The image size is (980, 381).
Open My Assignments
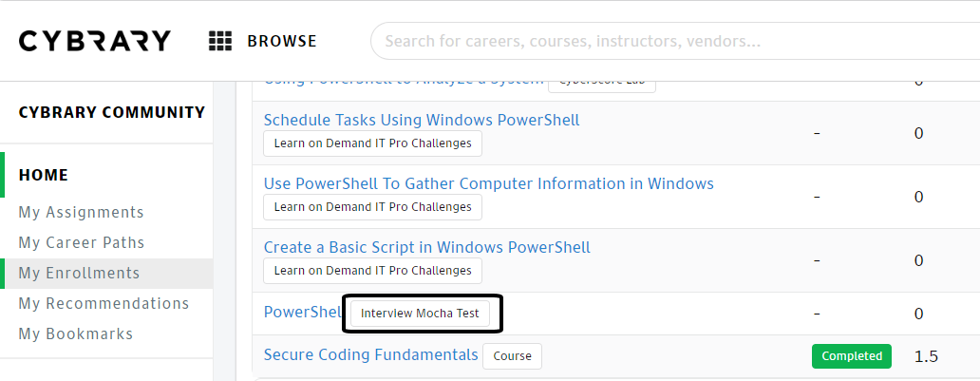[x=82, y=213]
